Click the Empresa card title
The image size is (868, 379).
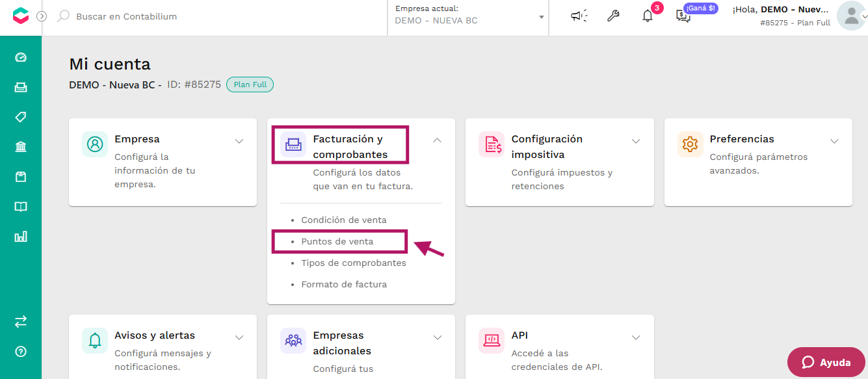click(x=137, y=139)
